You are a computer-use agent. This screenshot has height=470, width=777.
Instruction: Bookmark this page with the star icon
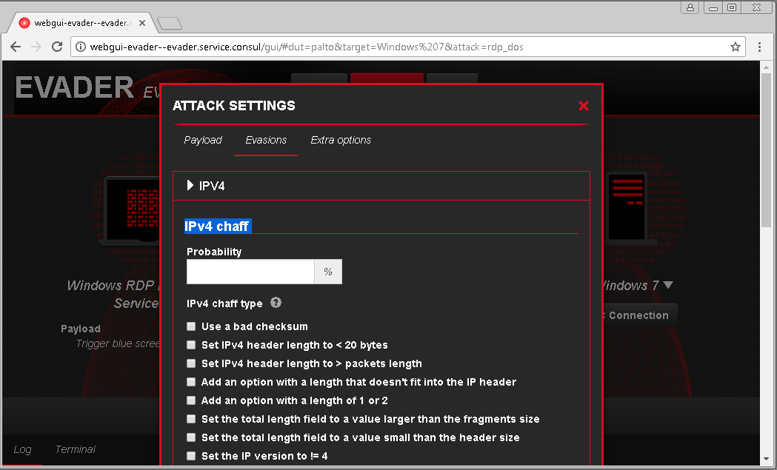tap(735, 47)
